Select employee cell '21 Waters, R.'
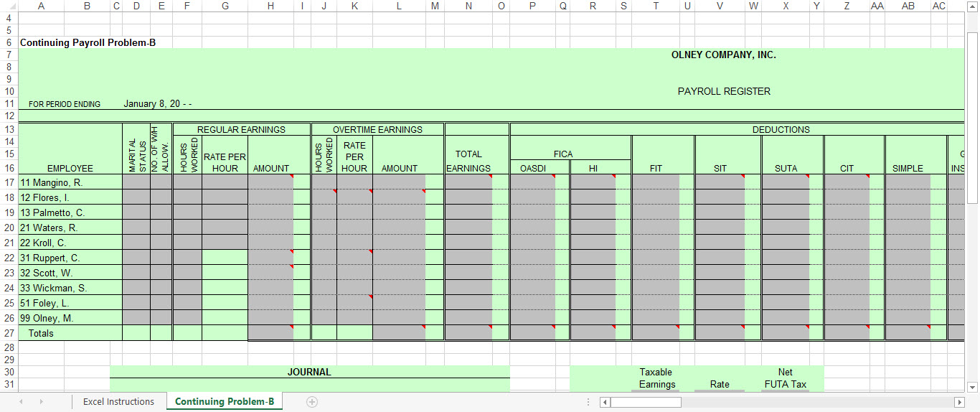This screenshot has width=980, height=412. tap(70, 228)
